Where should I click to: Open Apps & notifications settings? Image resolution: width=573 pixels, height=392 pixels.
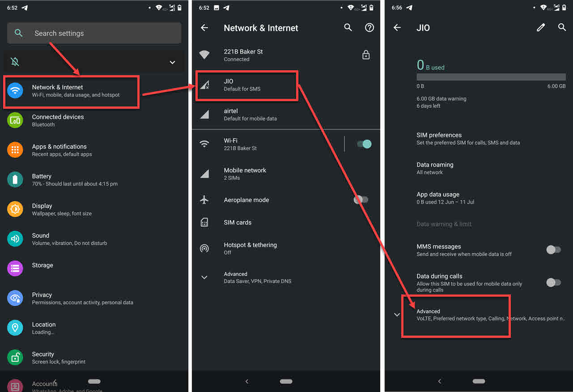(x=94, y=150)
